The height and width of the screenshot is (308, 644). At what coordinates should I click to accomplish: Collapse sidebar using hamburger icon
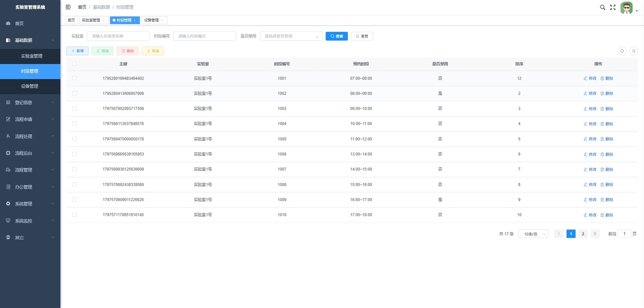[68, 7]
